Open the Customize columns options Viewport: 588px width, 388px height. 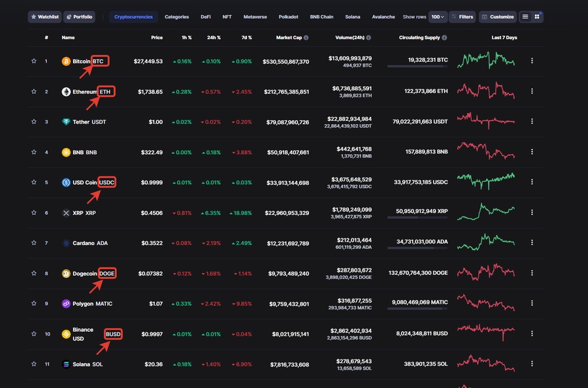coord(497,17)
